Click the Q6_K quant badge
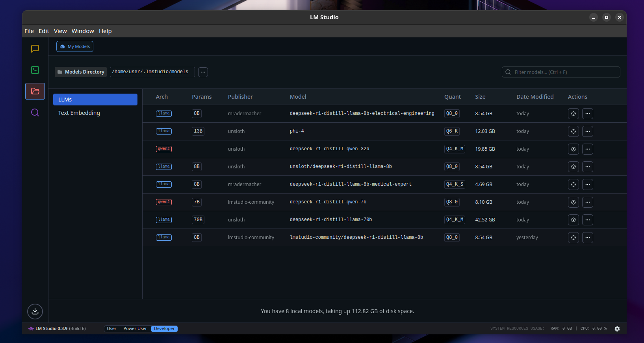The image size is (644, 343). 452,131
